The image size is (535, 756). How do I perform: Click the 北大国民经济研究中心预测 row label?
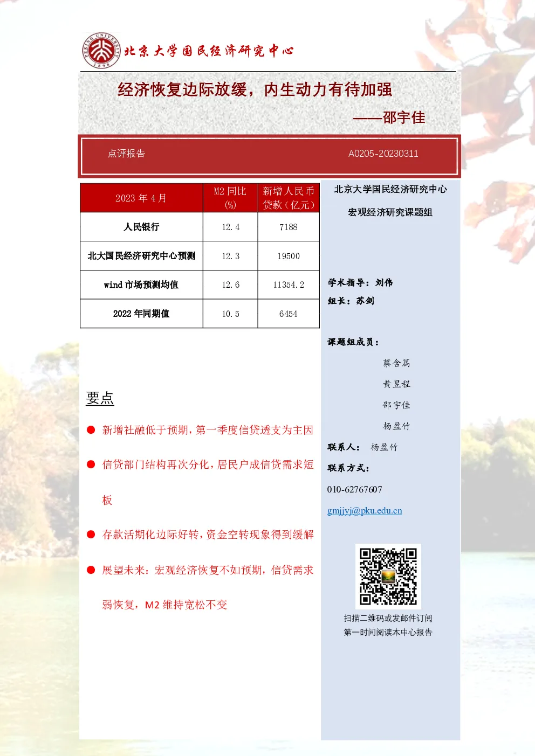[x=141, y=256]
